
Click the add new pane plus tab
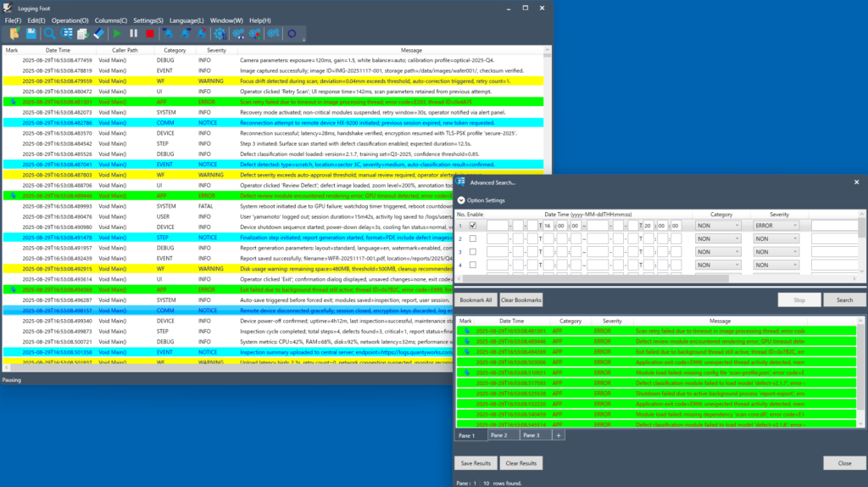click(x=559, y=435)
